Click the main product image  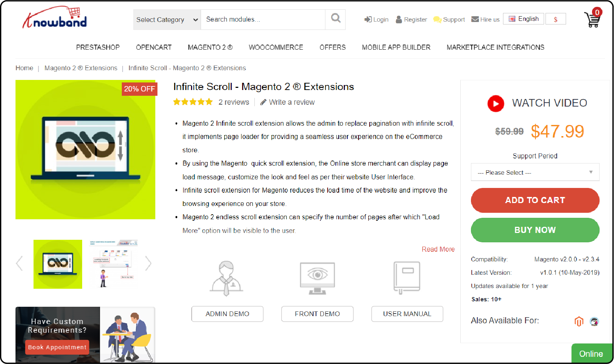85,149
